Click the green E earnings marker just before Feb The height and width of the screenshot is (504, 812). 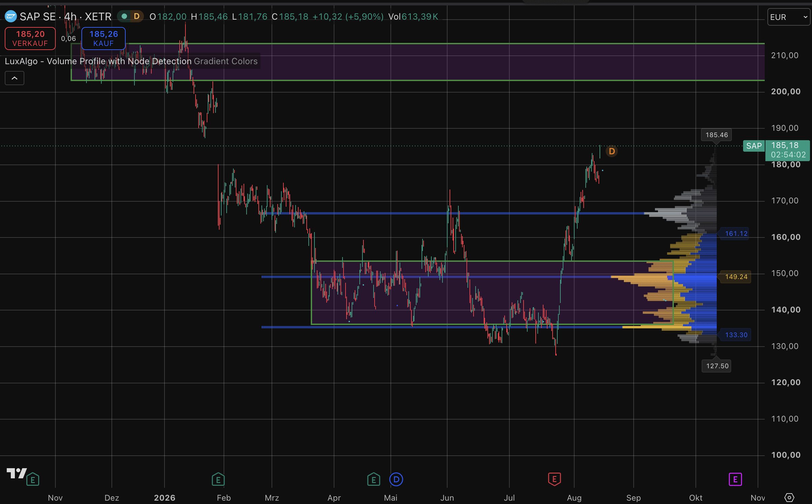point(218,479)
